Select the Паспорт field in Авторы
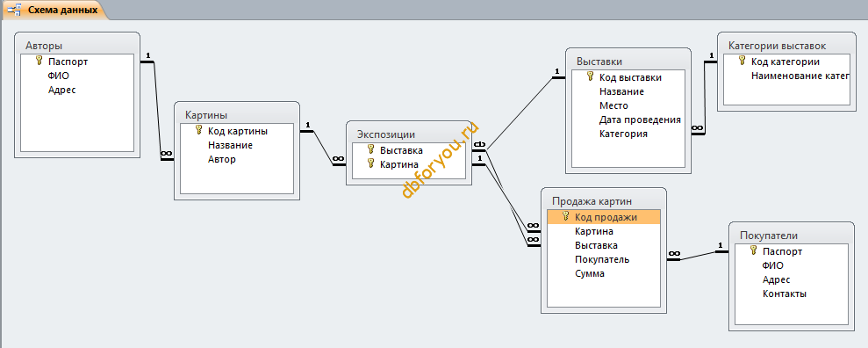The width and height of the screenshot is (868, 348). tap(77, 62)
